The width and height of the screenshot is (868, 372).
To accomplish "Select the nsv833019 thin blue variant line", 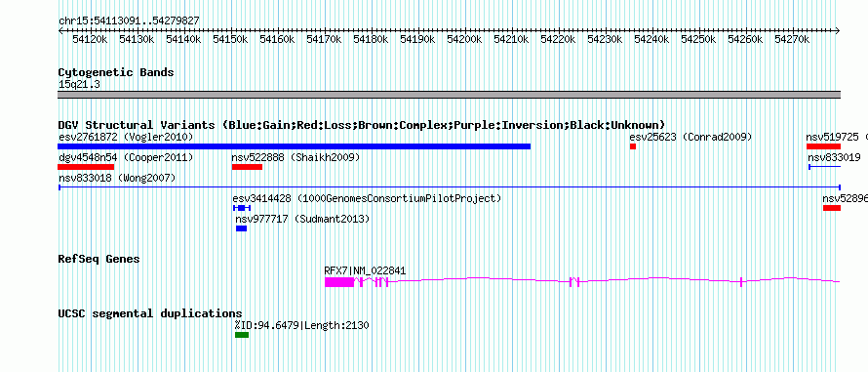I will point(824,167).
